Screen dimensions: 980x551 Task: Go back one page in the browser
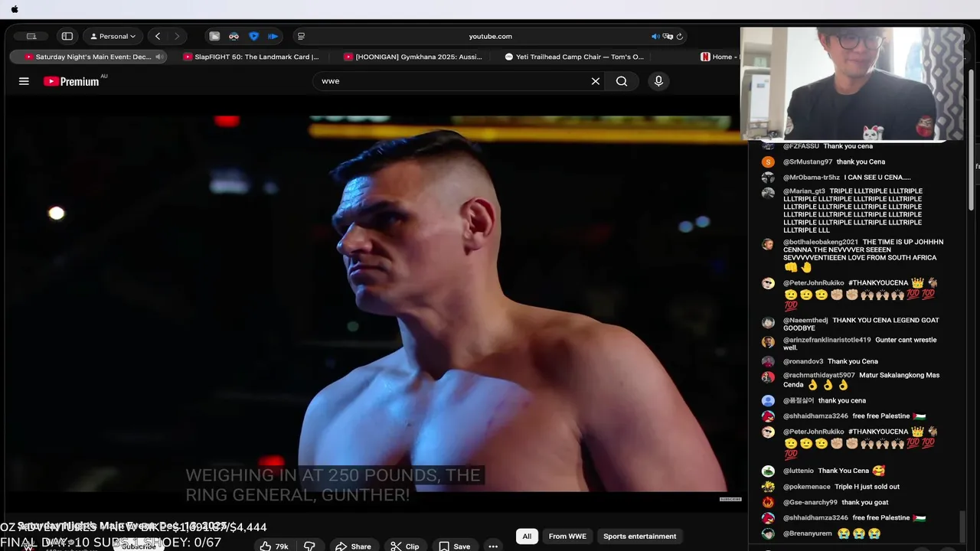click(x=158, y=36)
